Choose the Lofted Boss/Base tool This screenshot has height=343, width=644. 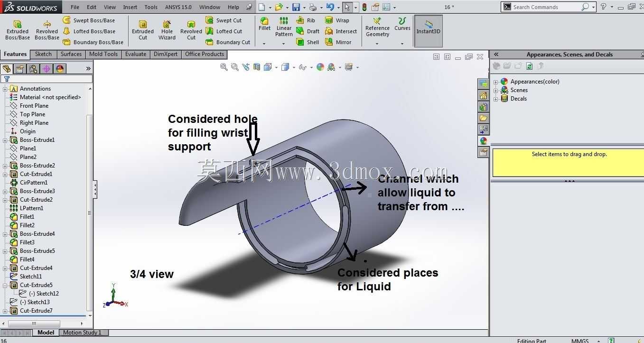click(x=89, y=31)
